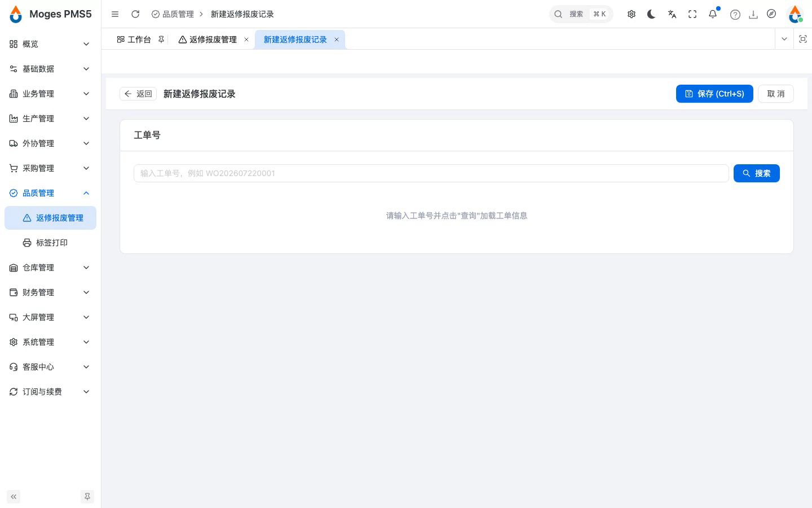Open the language translate icon
The width and height of the screenshot is (812, 508).
[672, 14]
